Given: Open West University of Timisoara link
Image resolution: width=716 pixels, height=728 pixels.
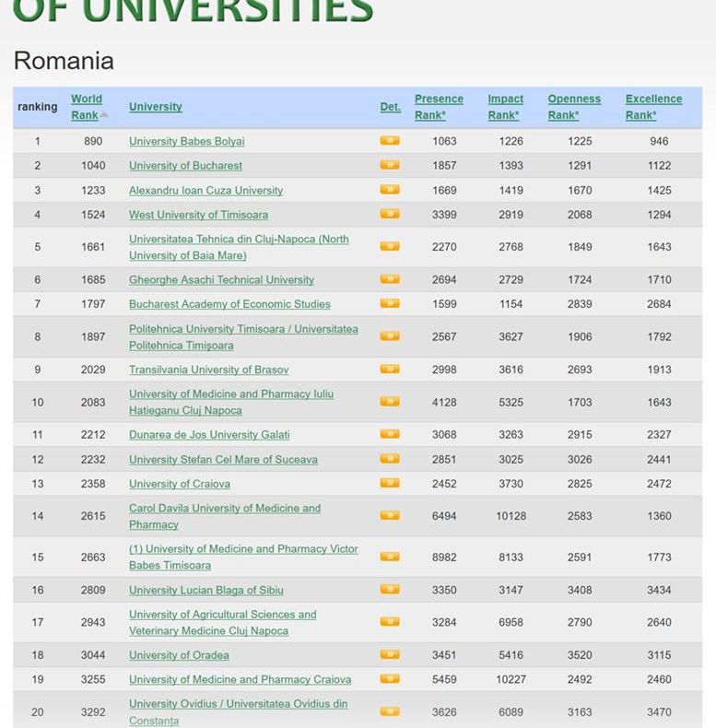Looking at the screenshot, I should pos(198,215).
